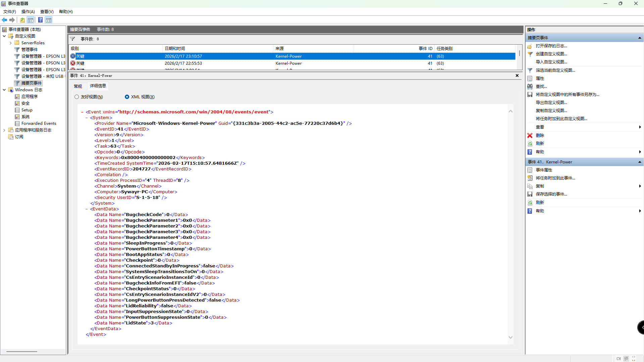The image size is (644, 362).
Task: Click the show/hide action pane toolbar icon
Action: [x=49, y=20]
